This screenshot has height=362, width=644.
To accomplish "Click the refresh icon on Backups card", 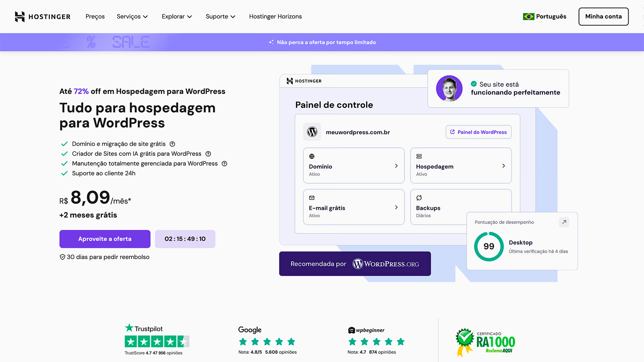I will click(419, 198).
